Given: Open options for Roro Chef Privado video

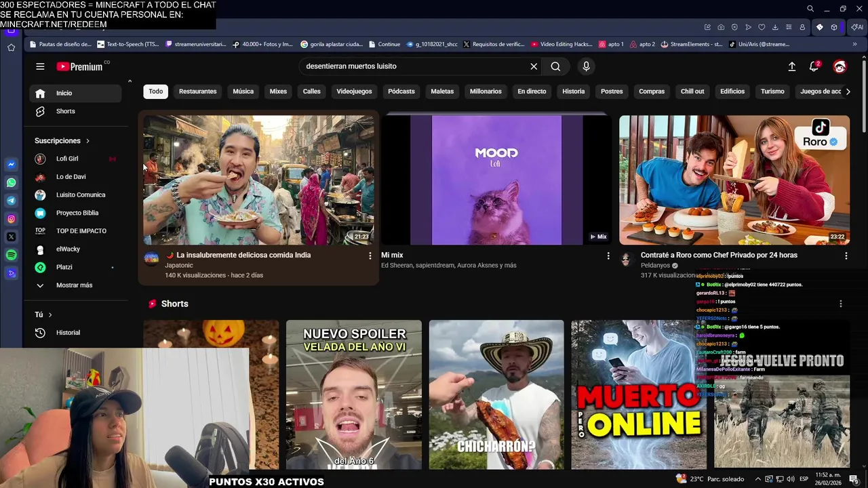Looking at the screenshot, I should pos(846,256).
